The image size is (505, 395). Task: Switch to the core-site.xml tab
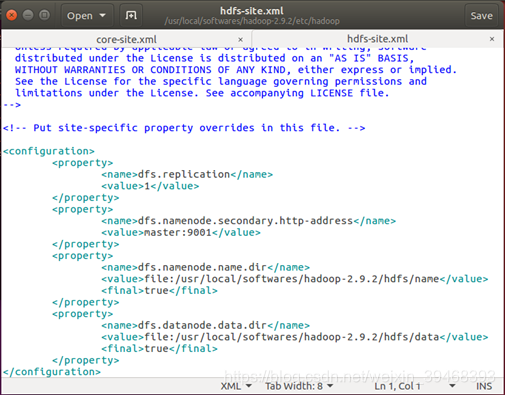(126, 39)
